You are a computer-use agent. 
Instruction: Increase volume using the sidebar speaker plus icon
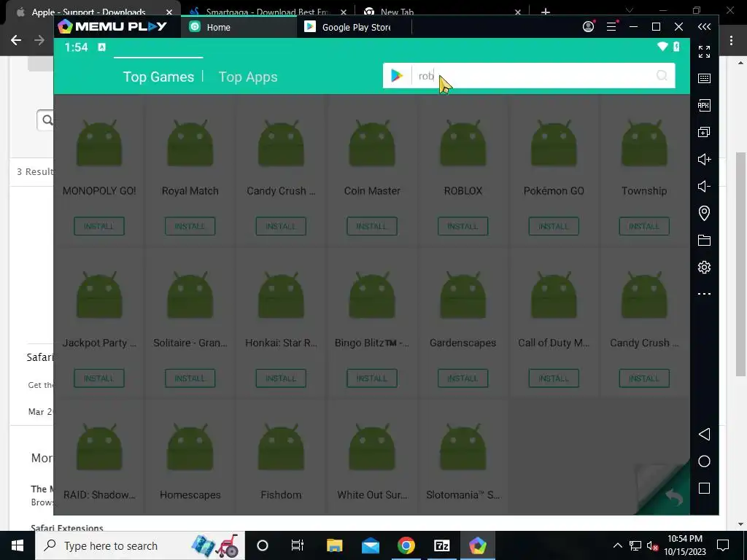[x=704, y=159]
